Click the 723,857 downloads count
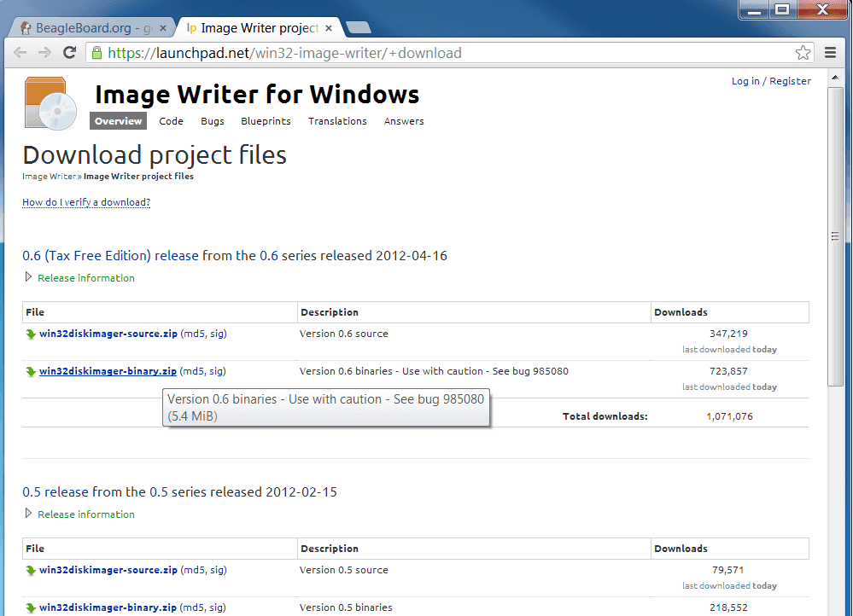Image resolution: width=853 pixels, height=616 pixels. (x=728, y=371)
